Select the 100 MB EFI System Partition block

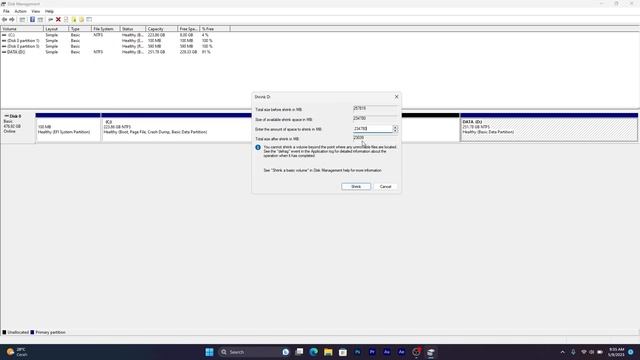click(x=68, y=127)
